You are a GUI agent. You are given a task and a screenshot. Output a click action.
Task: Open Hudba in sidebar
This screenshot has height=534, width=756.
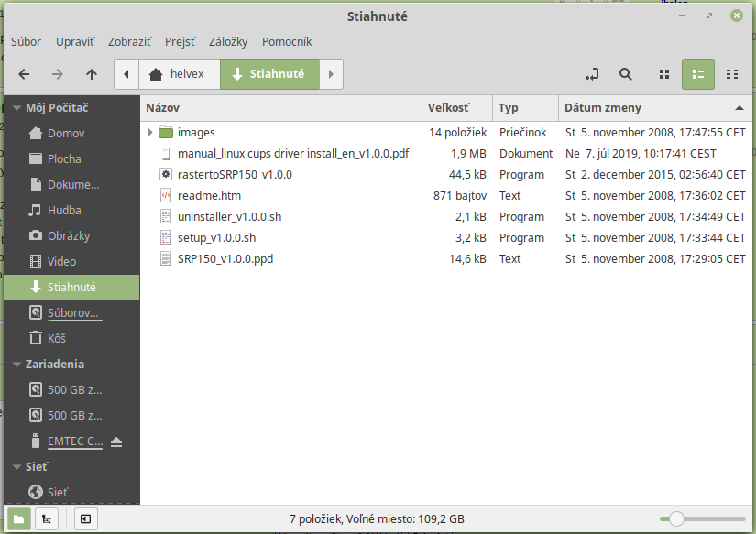(x=71, y=211)
